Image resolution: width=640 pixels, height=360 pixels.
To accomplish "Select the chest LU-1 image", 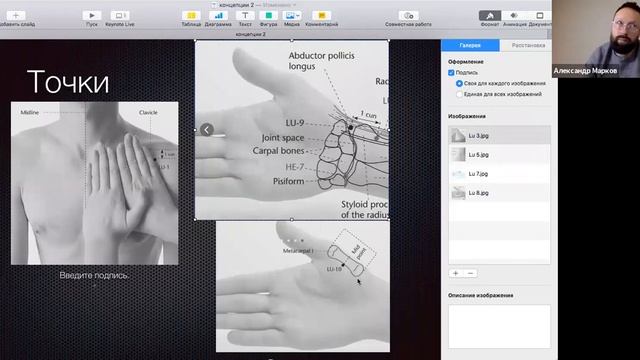I will 94,183.
